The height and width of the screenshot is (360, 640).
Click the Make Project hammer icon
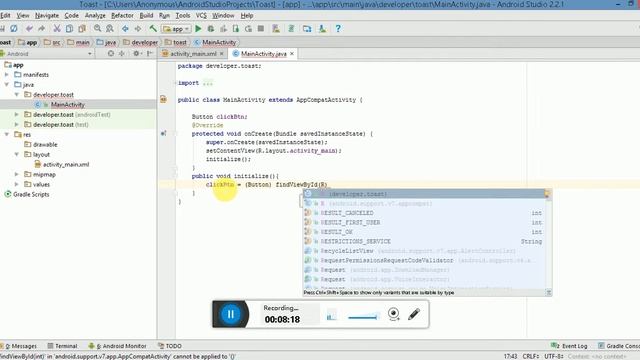pyautogui.click(x=153, y=29)
